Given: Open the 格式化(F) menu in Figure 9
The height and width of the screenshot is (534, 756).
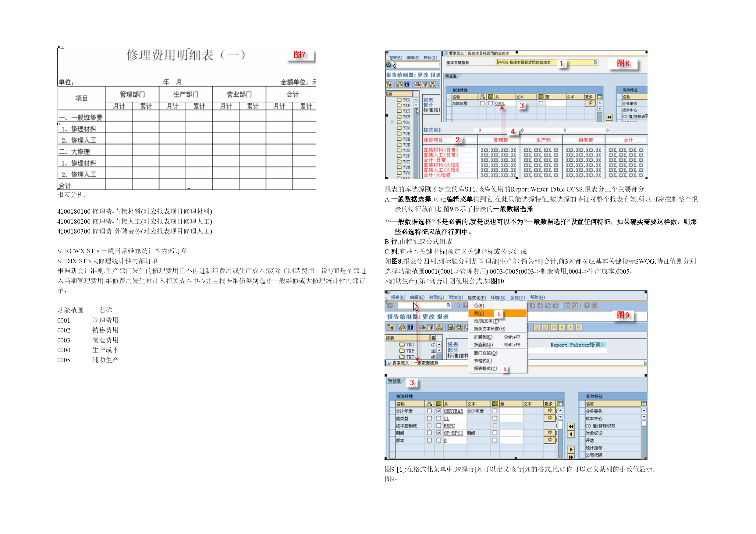Looking at the screenshot, I should 477,297.
